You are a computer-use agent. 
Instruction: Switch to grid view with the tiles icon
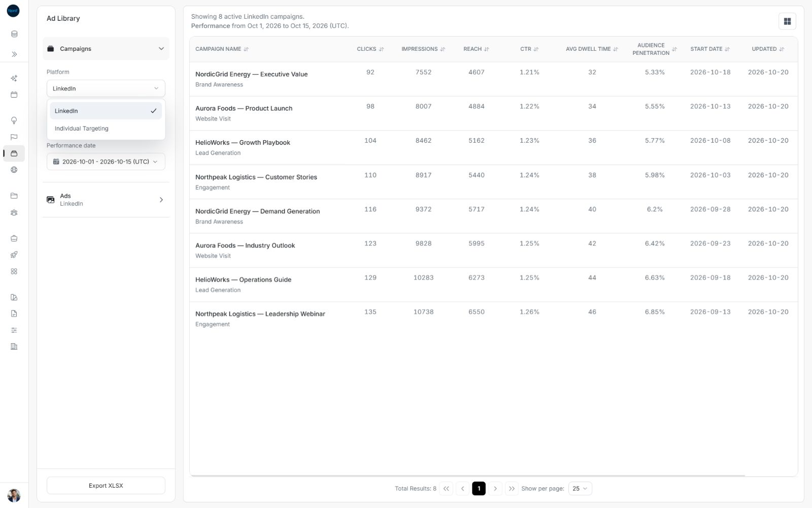[787, 21]
